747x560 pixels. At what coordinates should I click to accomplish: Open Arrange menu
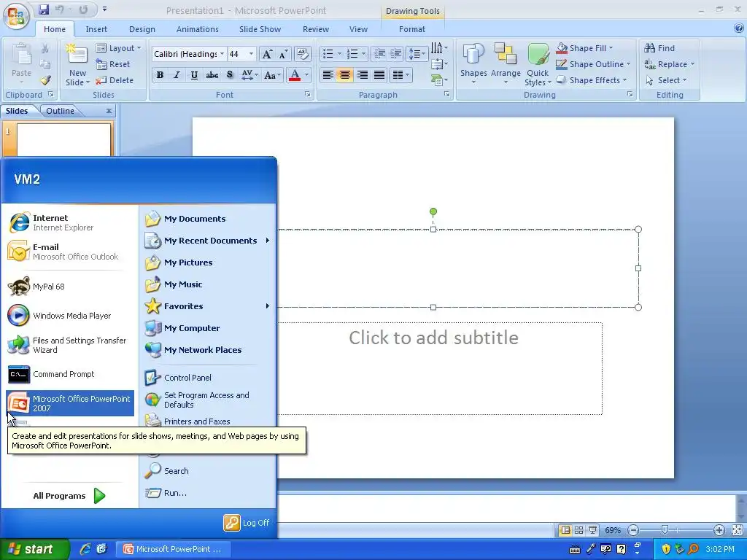pyautogui.click(x=506, y=65)
